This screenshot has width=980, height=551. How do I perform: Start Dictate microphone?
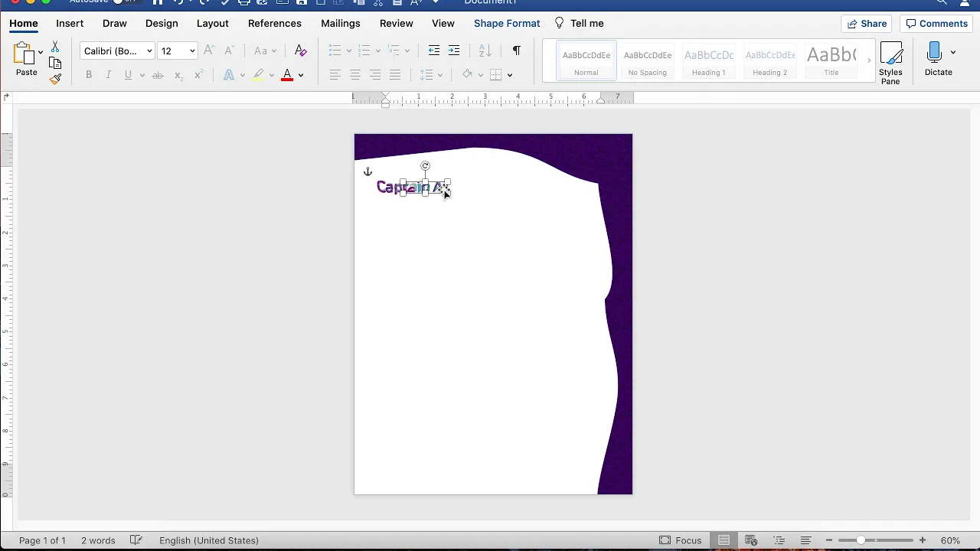[x=934, y=60]
